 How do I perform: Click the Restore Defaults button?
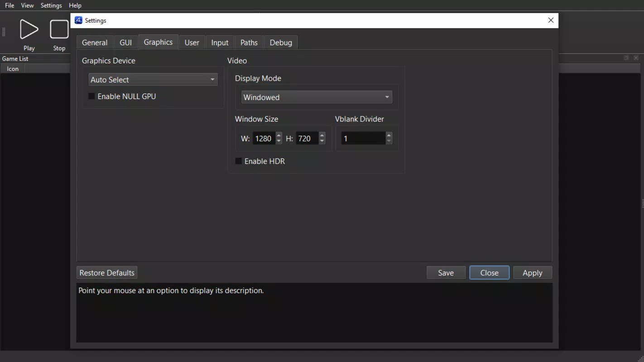(x=107, y=273)
